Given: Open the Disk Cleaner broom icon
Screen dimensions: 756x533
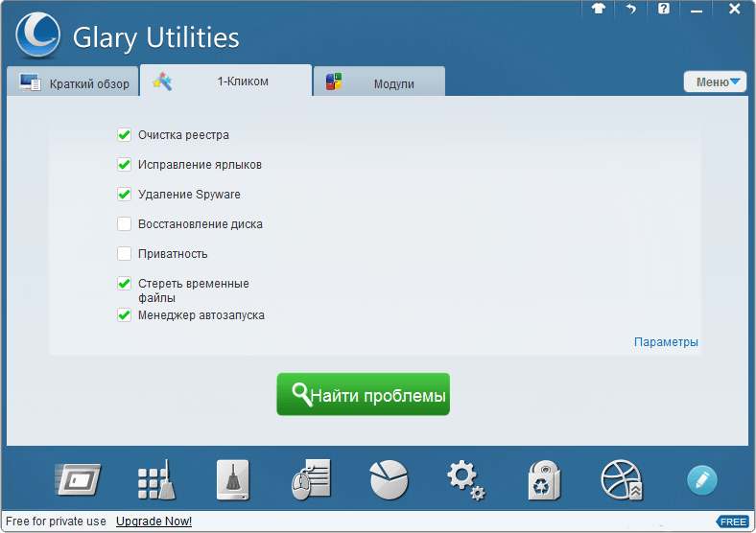Looking at the screenshot, I should tap(232, 478).
